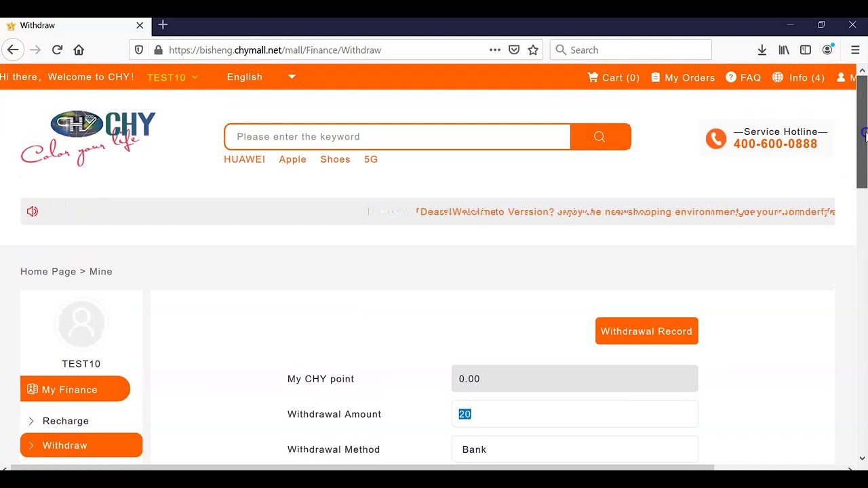Click the announcement speaker icon

33,211
